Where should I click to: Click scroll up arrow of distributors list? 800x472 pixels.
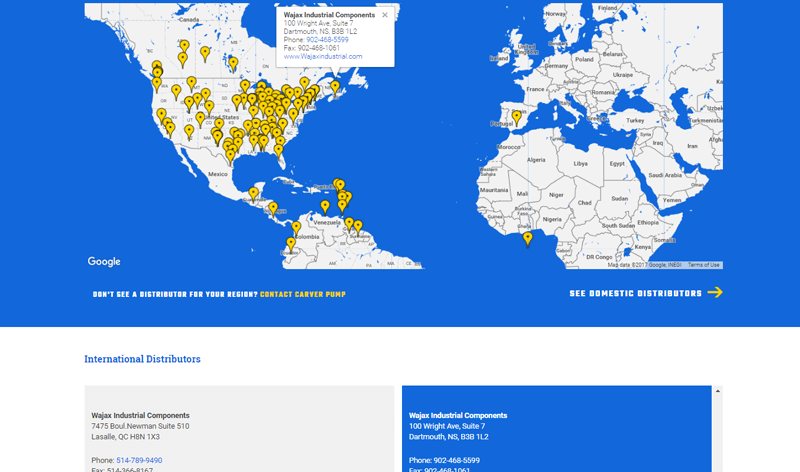[717, 391]
